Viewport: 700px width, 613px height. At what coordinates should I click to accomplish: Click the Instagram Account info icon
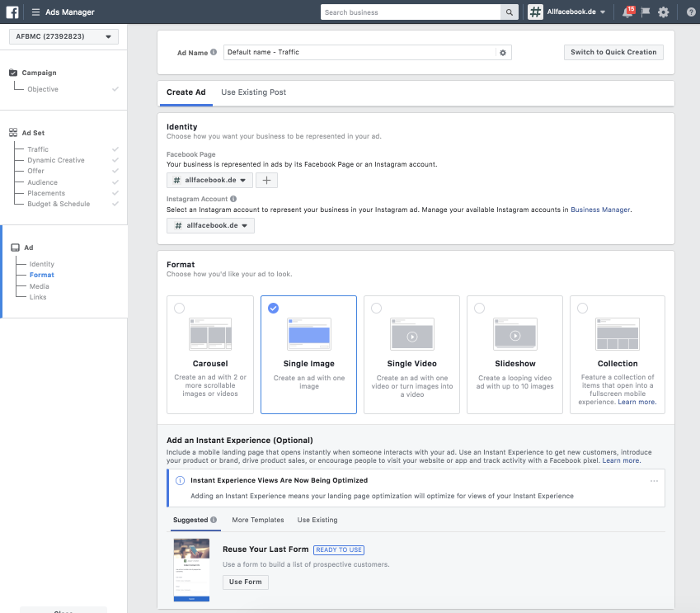[233, 199]
